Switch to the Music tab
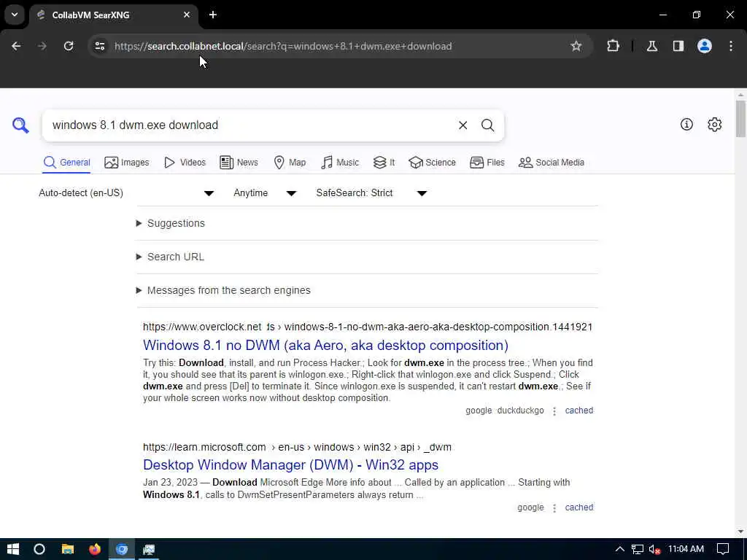Screen dimensions: 747x560 pyautogui.click(x=340, y=163)
